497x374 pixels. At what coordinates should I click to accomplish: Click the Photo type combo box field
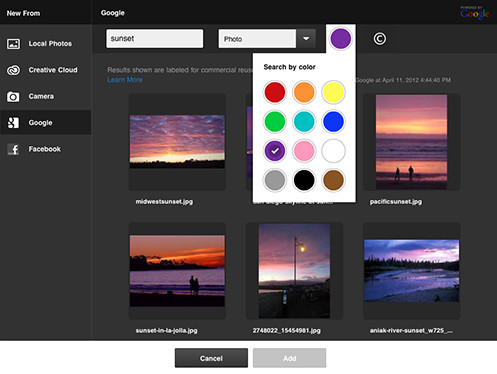257,39
